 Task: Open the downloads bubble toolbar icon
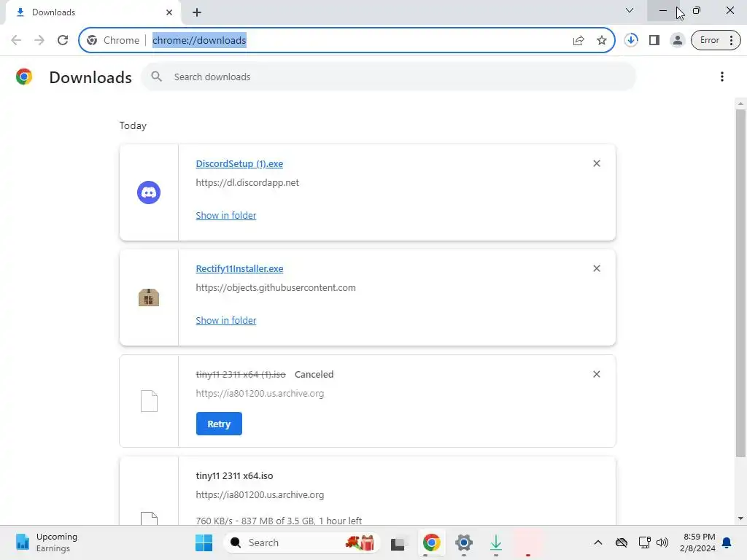631,40
